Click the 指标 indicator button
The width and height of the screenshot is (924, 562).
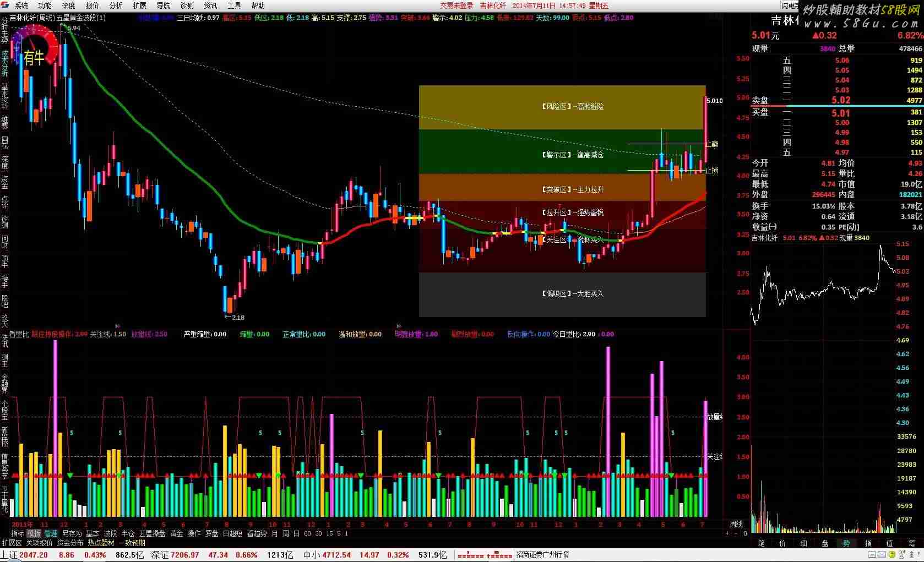[x=18, y=533]
